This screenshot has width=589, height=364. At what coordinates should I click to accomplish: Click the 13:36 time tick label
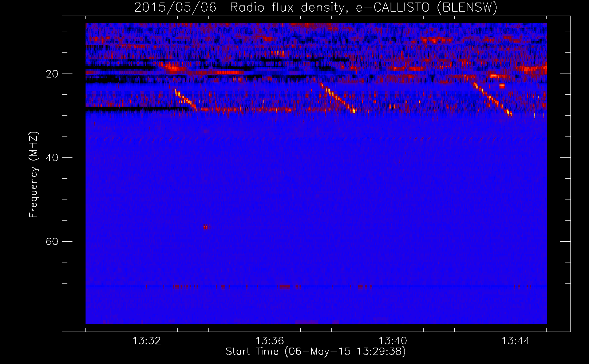click(270, 341)
